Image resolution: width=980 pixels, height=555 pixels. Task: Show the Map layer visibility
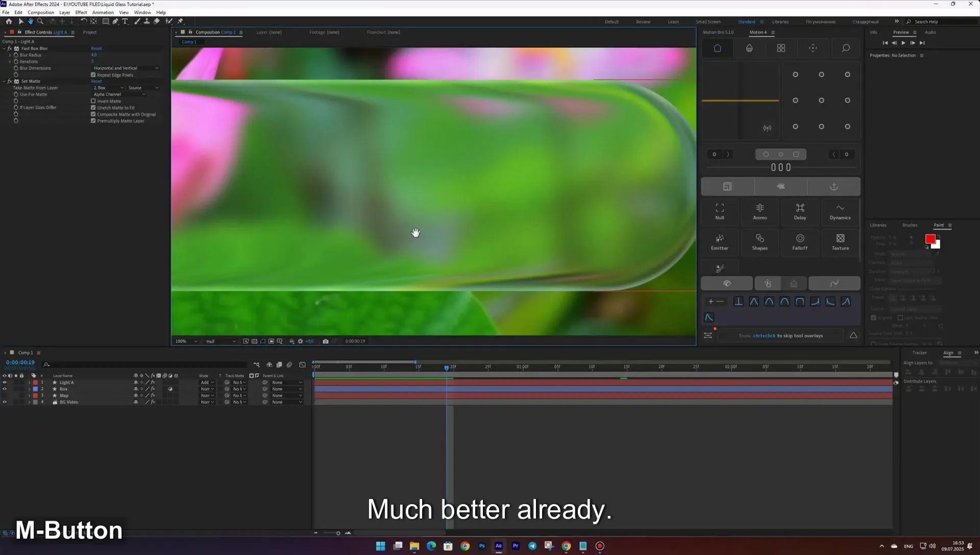click(x=5, y=396)
